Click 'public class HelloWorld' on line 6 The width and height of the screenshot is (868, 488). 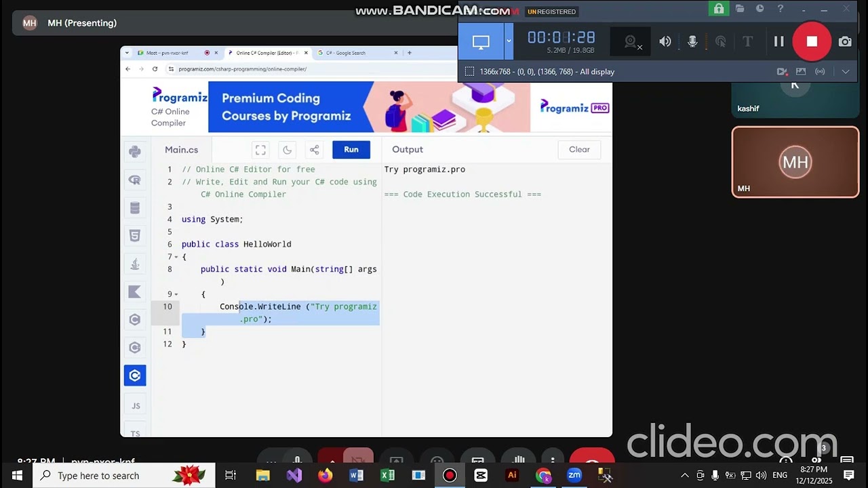pos(237,245)
